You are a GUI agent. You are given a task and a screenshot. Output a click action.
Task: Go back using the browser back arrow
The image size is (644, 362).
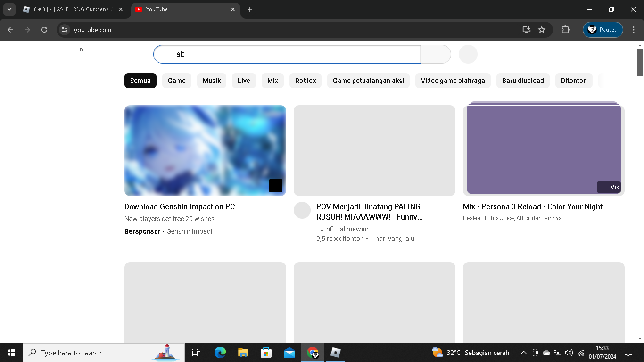10,30
